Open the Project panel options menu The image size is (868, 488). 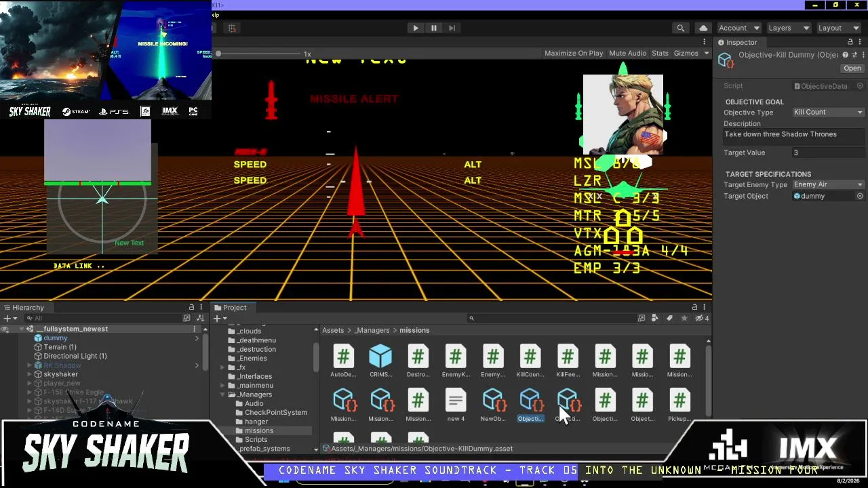(705, 308)
